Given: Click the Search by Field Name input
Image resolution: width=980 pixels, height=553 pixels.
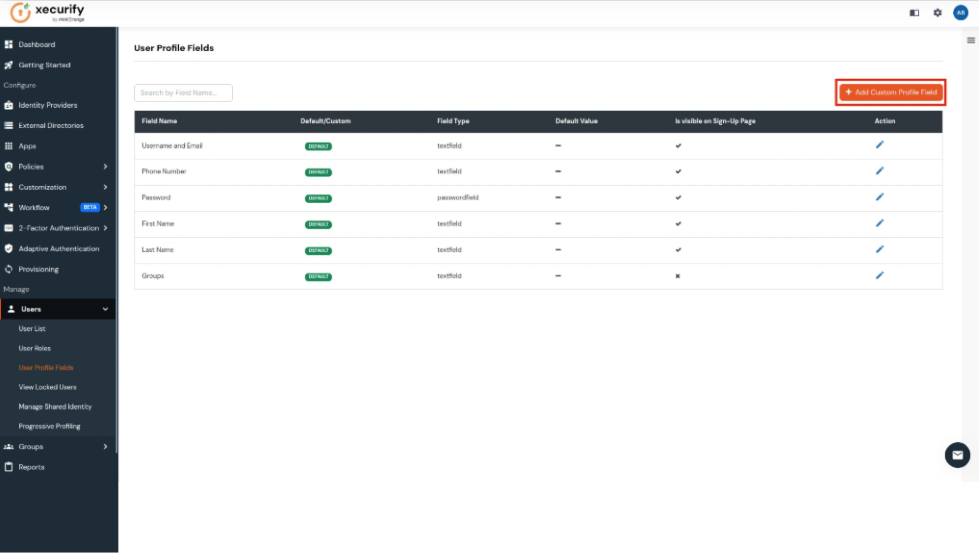Looking at the screenshot, I should click(183, 92).
